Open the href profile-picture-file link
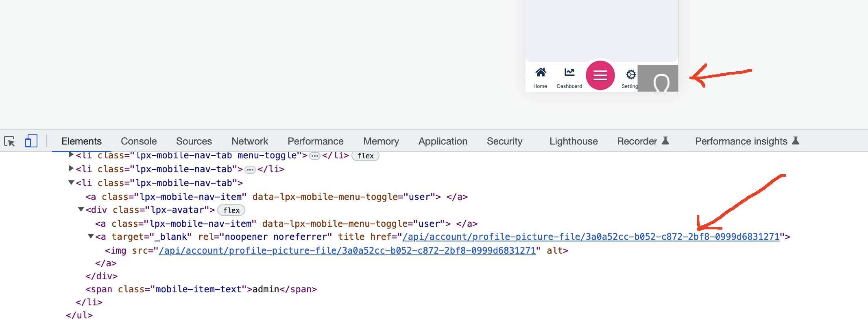Screen dimensions: 868x320 click(591, 237)
